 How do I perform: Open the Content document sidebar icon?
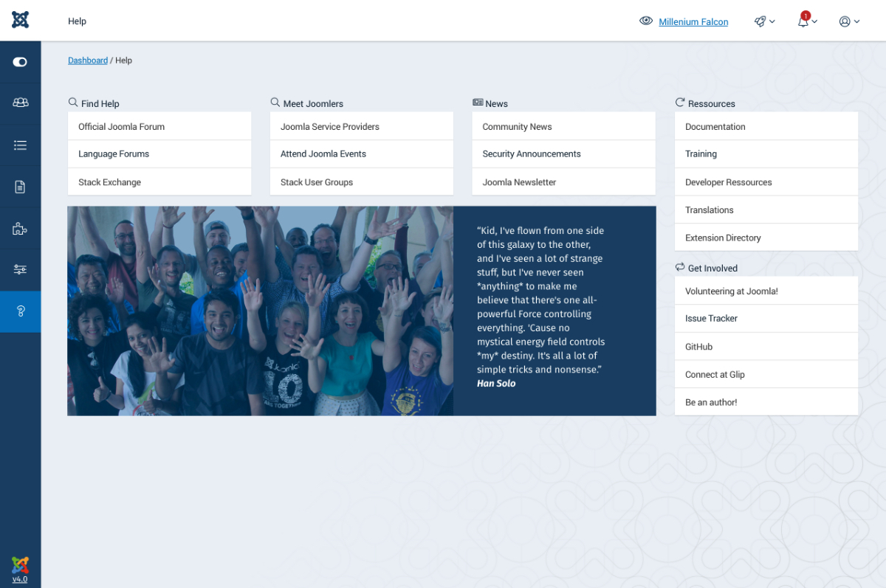[x=20, y=187]
